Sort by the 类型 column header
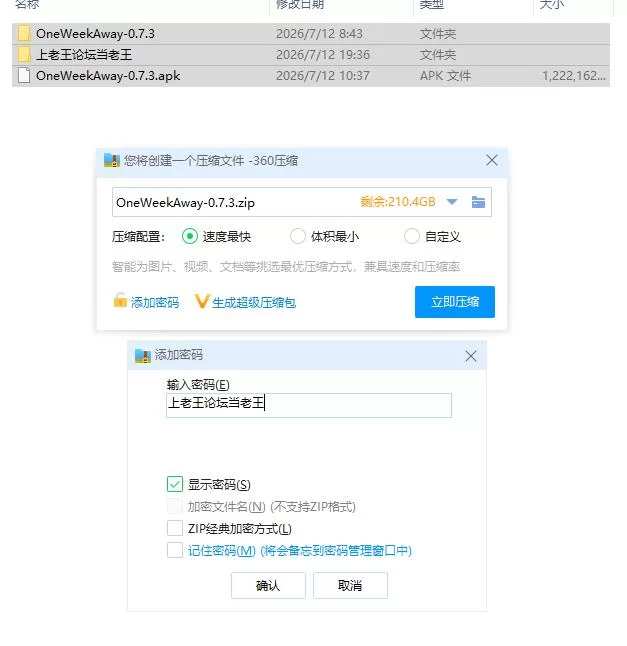627x646 pixels. 431,5
